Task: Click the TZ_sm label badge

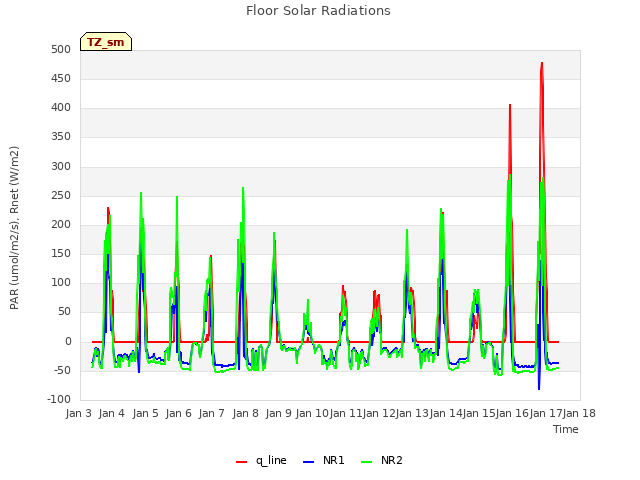Action: coord(106,42)
